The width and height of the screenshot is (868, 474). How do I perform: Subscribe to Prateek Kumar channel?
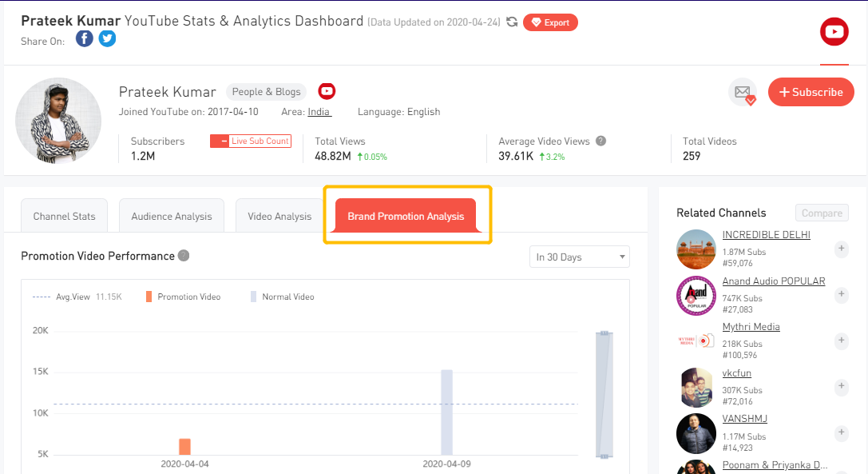[811, 92]
